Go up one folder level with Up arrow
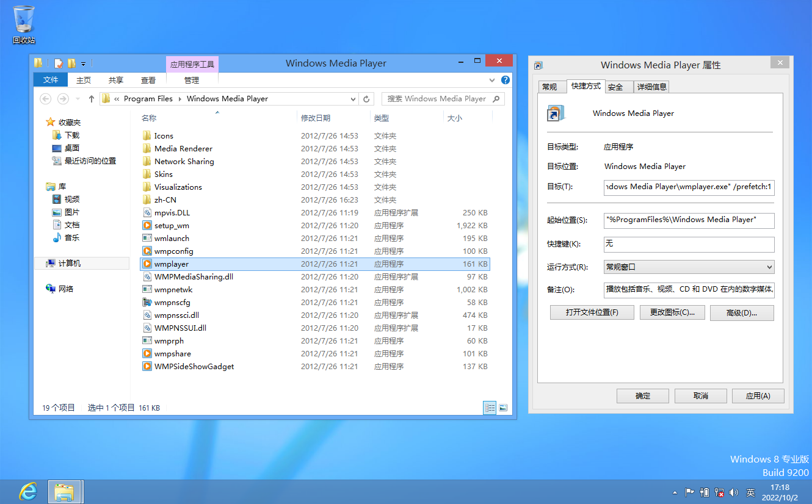Viewport: 812px width, 504px height. pos(92,99)
